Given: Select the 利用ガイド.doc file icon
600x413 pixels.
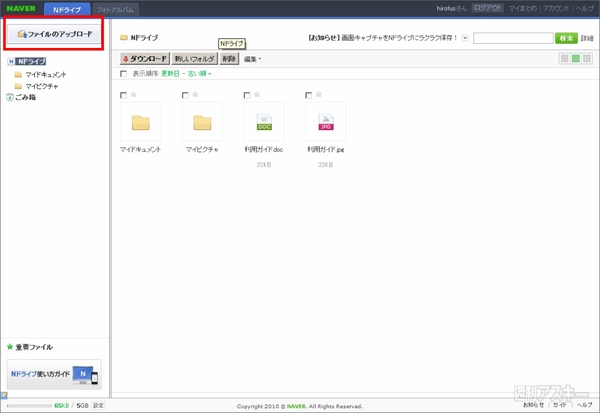Looking at the screenshot, I should [264, 122].
